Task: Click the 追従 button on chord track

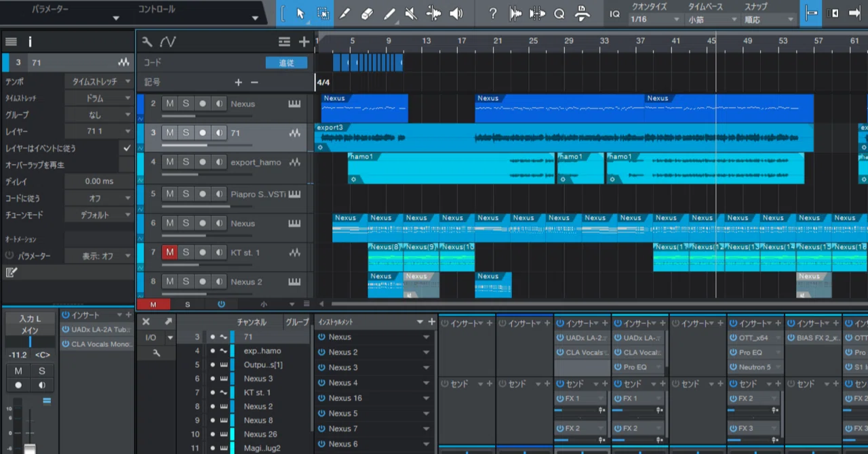Action: [x=287, y=62]
